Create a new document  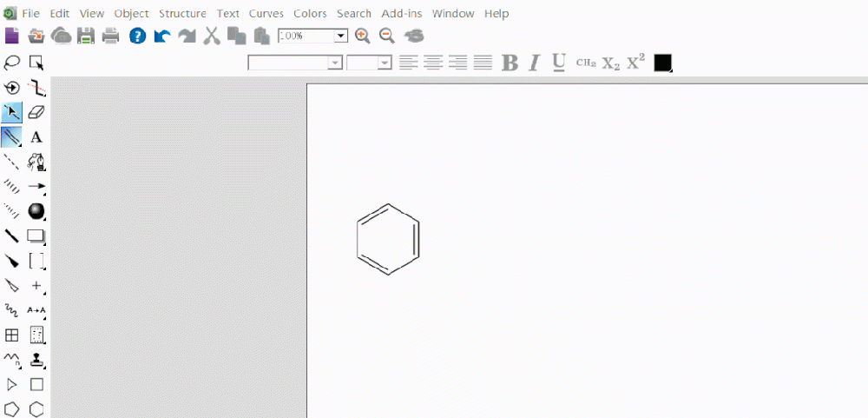click(11, 36)
